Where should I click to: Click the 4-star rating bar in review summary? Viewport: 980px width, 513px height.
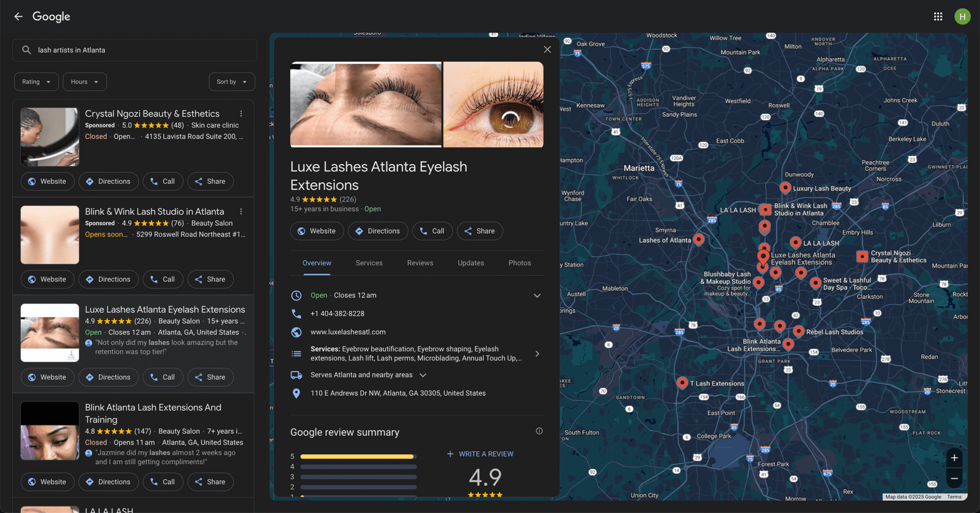(358, 467)
